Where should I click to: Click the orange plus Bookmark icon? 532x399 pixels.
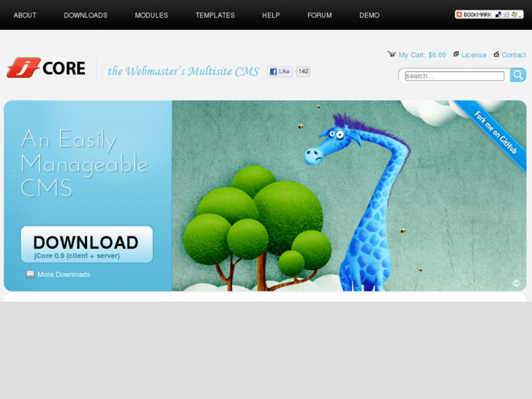coord(459,14)
